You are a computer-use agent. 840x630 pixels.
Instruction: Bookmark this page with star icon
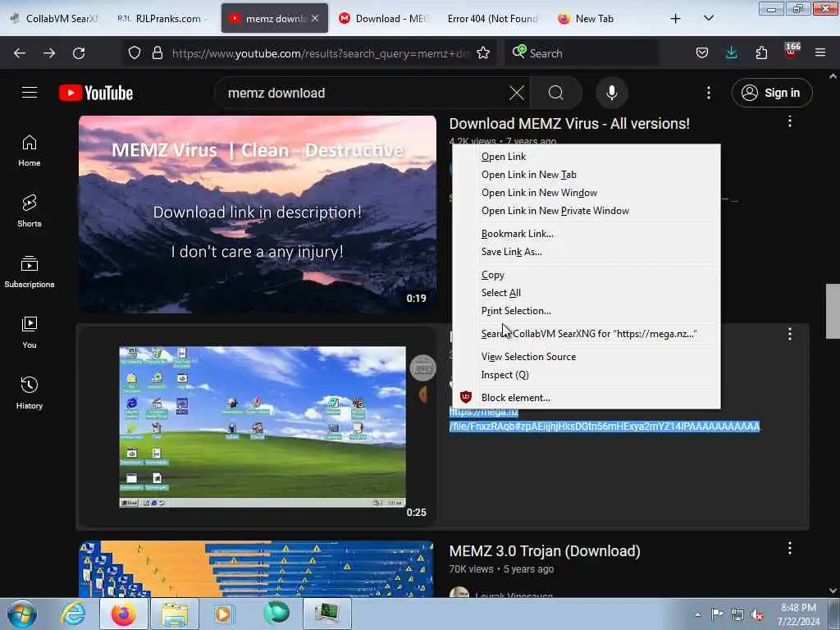pos(483,52)
